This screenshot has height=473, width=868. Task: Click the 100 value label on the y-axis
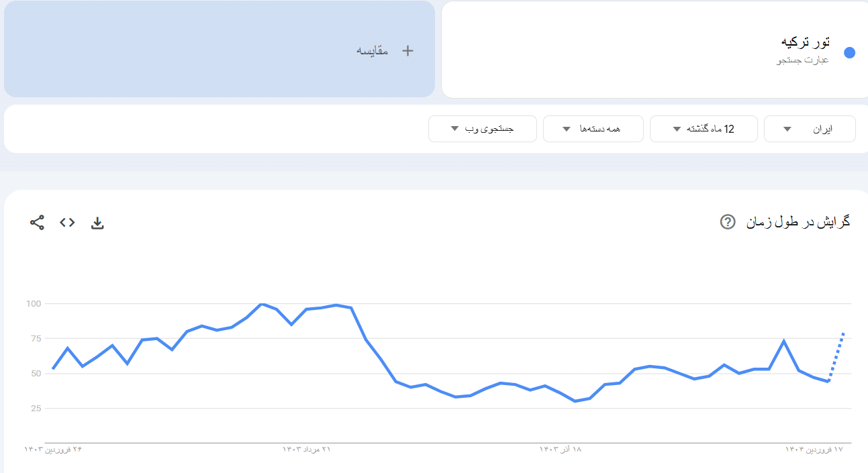[34, 304]
